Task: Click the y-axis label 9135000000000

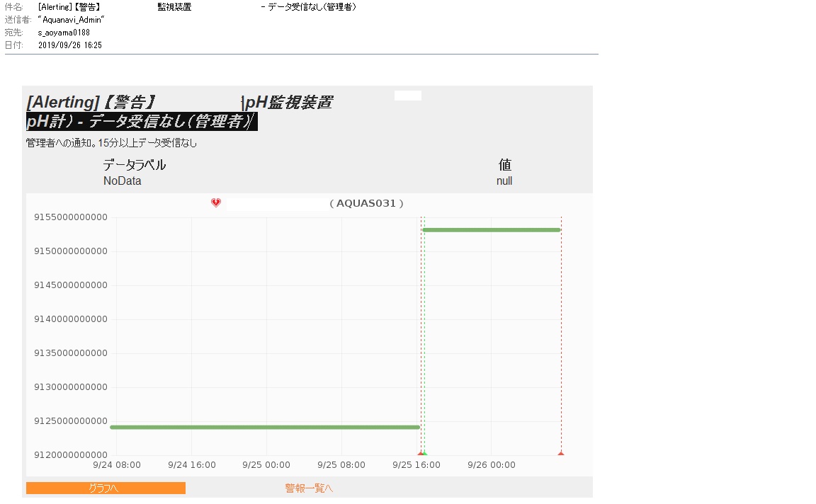Action: pos(71,353)
